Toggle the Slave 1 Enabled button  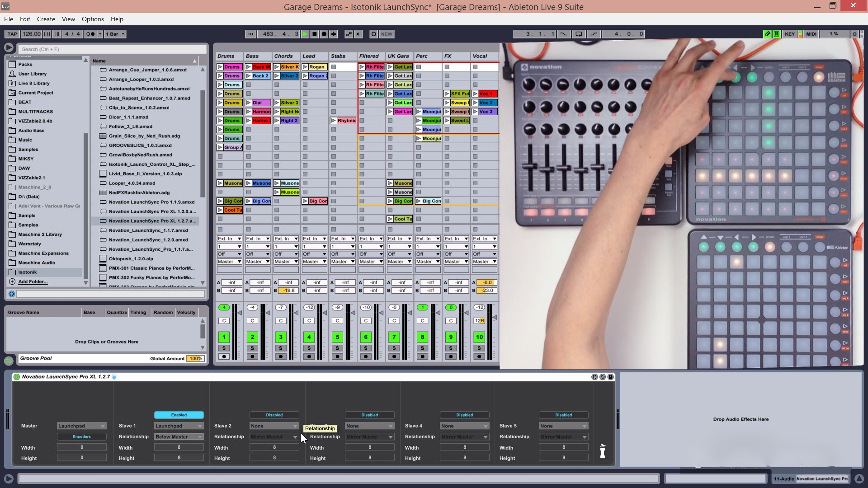[179, 415]
